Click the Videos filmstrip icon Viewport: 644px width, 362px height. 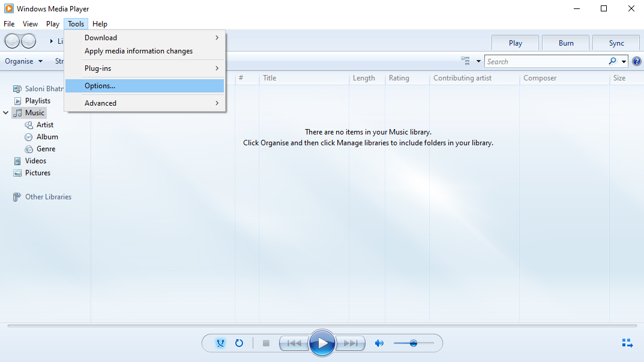click(17, 161)
